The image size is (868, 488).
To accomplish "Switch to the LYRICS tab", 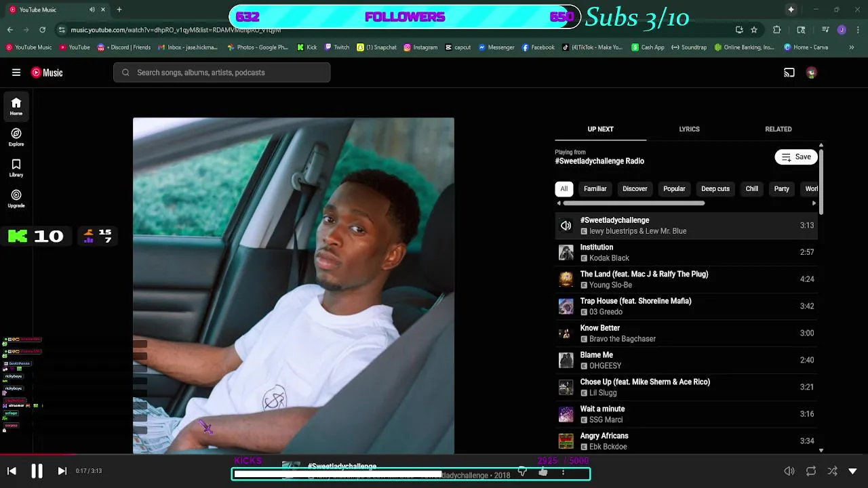I will pos(689,129).
